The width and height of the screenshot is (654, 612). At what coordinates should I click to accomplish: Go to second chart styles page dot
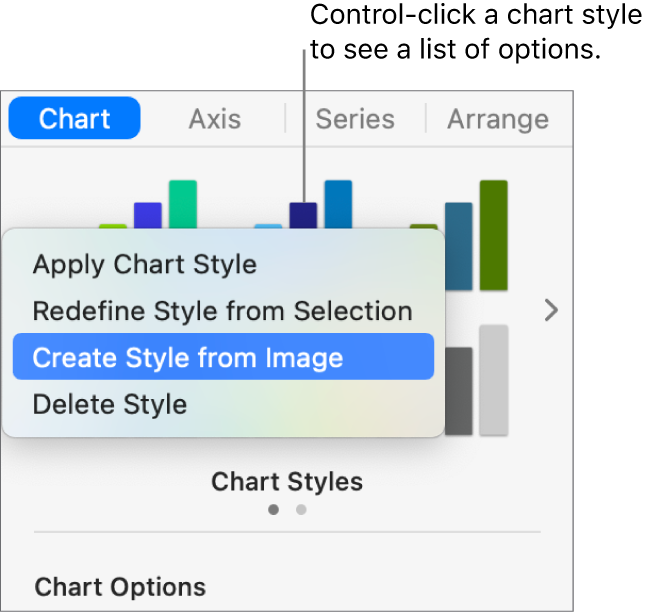coord(301,509)
